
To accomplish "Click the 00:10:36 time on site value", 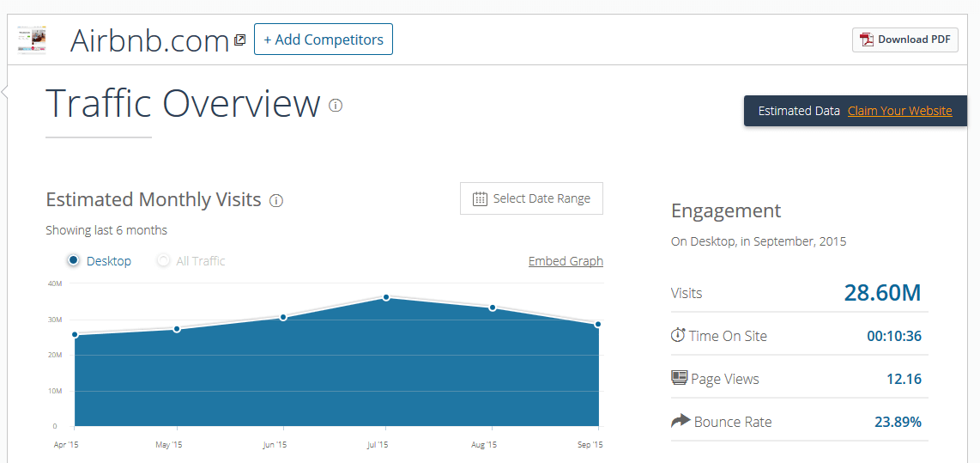I will point(893,336).
